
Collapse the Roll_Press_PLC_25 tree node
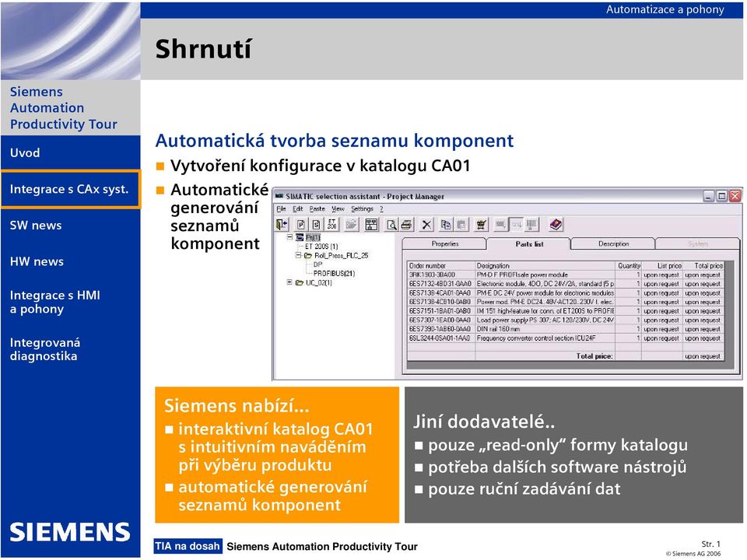click(x=298, y=255)
